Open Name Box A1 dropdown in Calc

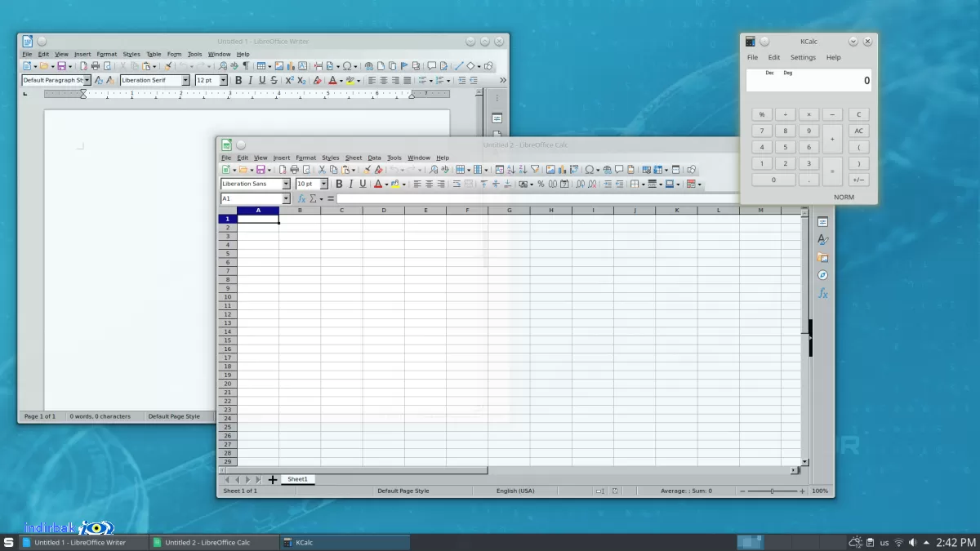click(286, 198)
